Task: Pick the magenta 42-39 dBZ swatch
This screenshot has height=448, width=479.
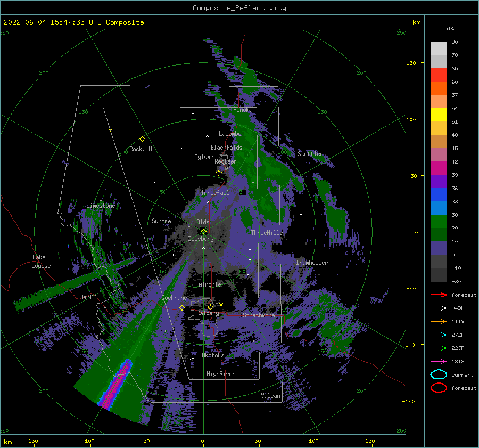Action: (x=439, y=168)
